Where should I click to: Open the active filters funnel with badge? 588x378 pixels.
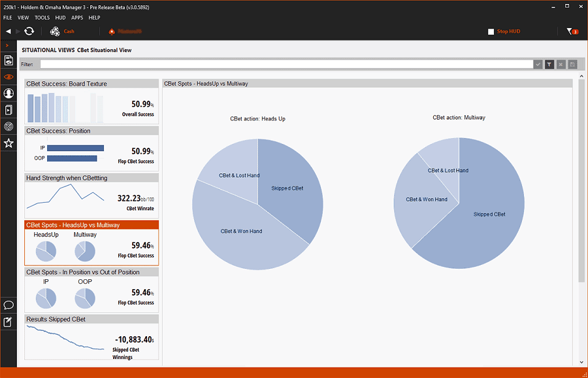[x=571, y=31]
